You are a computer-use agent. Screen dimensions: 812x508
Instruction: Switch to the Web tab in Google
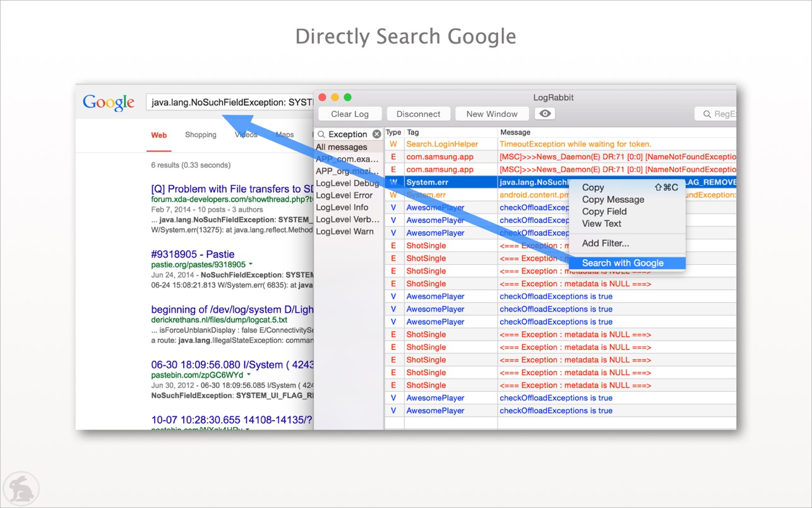click(159, 135)
